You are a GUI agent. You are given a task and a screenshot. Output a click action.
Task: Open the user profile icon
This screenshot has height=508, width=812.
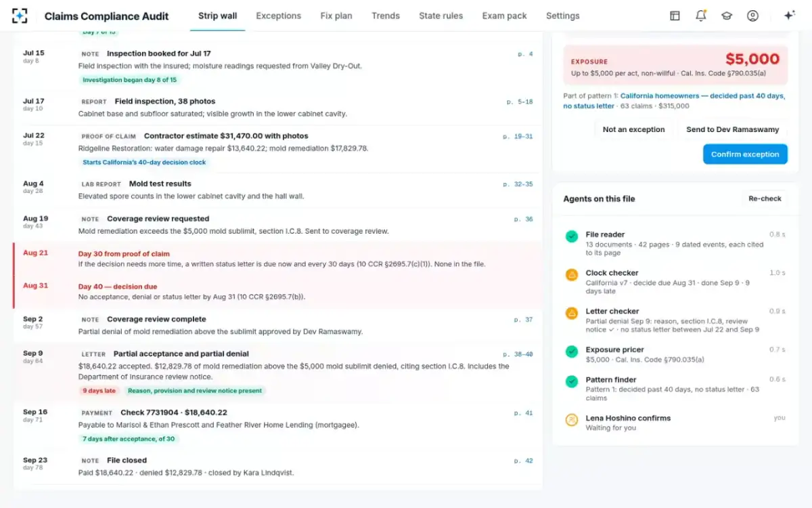(752, 16)
